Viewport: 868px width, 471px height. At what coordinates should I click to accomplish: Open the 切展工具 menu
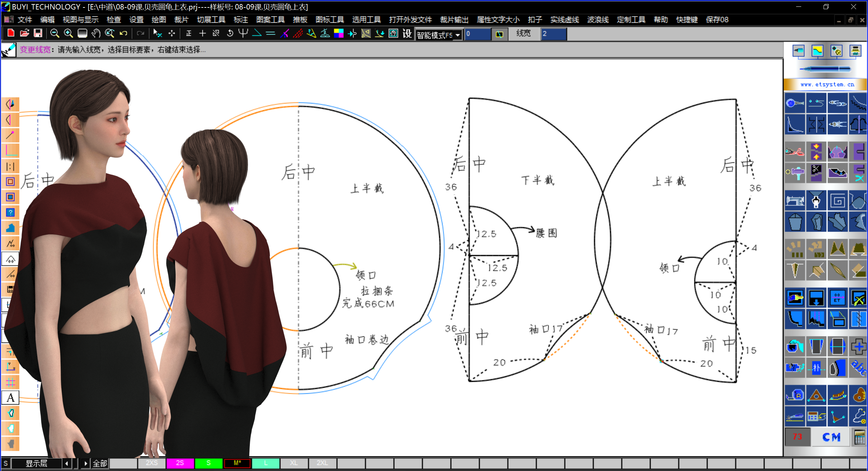tap(211, 20)
